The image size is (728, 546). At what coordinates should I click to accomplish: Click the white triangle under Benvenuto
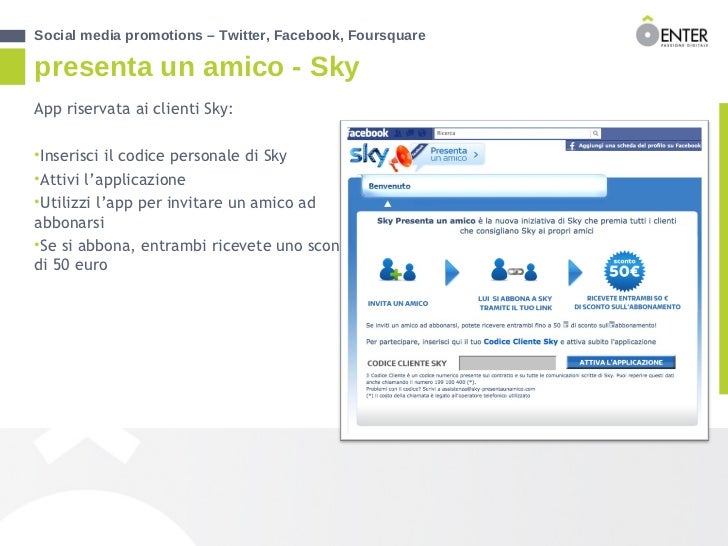tap(387, 204)
